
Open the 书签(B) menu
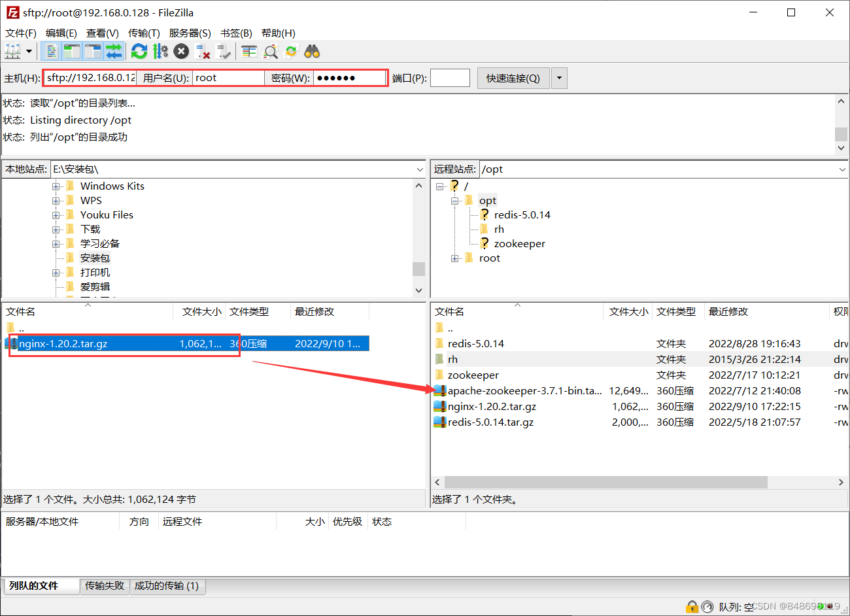pyautogui.click(x=236, y=33)
